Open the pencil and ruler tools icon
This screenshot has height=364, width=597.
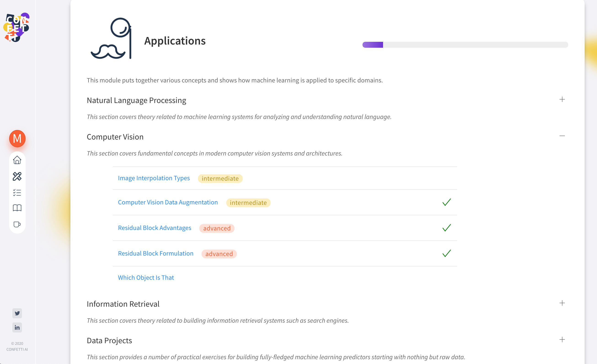pyautogui.click(x=17, y=176)
